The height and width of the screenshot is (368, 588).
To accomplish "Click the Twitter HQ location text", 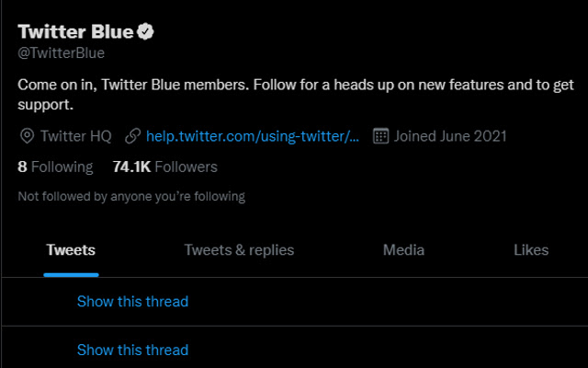I will (x=76, y=136).
